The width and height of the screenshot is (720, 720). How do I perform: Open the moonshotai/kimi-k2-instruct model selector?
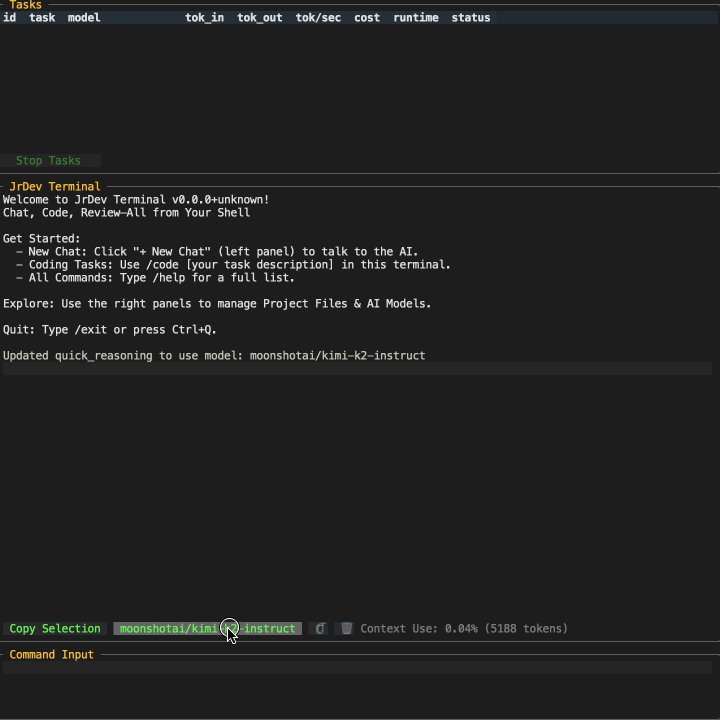pyautogui.click(x=208, y=628)
